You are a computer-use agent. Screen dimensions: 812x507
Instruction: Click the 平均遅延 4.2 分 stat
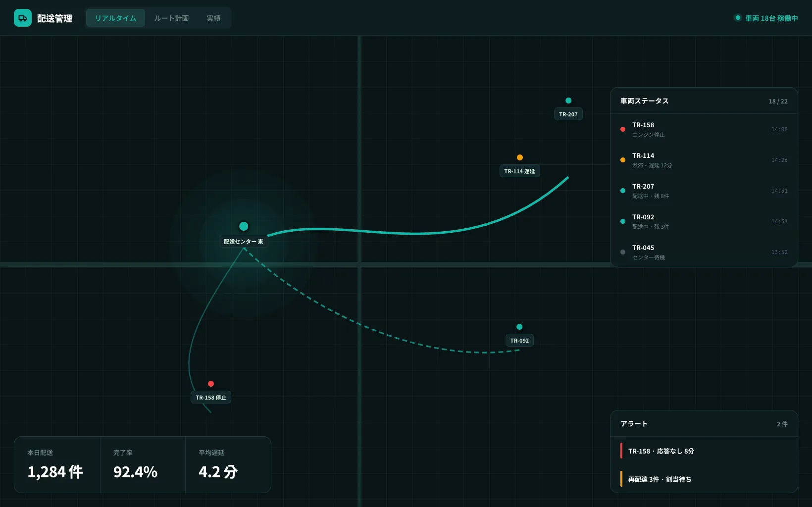(x=228, y=464)
